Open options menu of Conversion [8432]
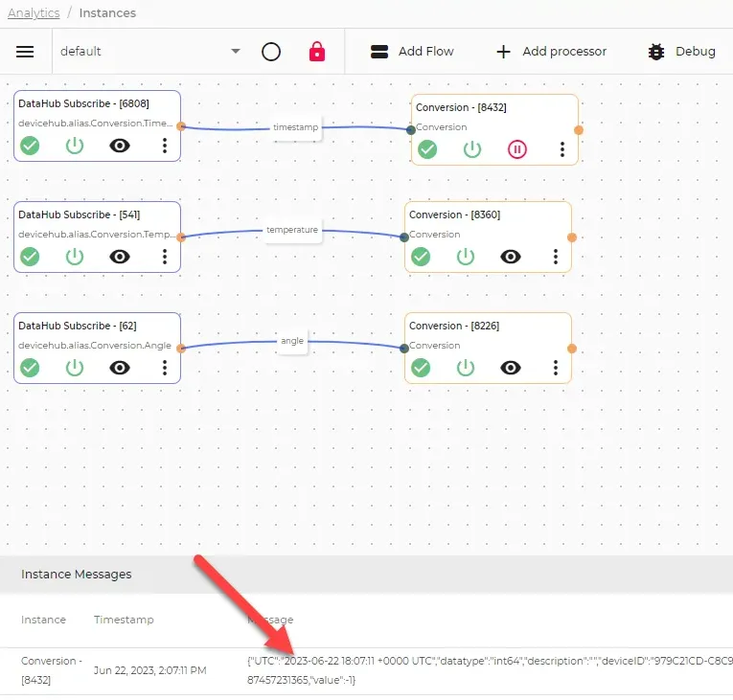 point(562,149)
